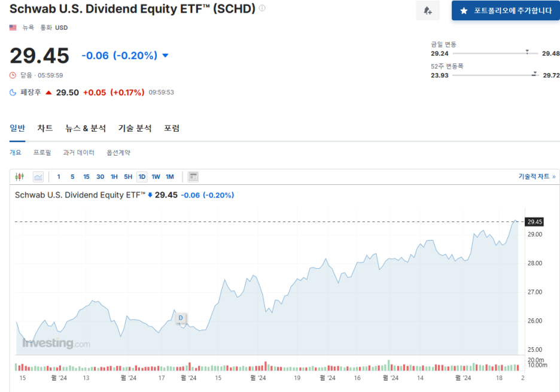Select the 개요 sub-tab
The width and height of the screenshot is (560, 392).
[16, 153]
